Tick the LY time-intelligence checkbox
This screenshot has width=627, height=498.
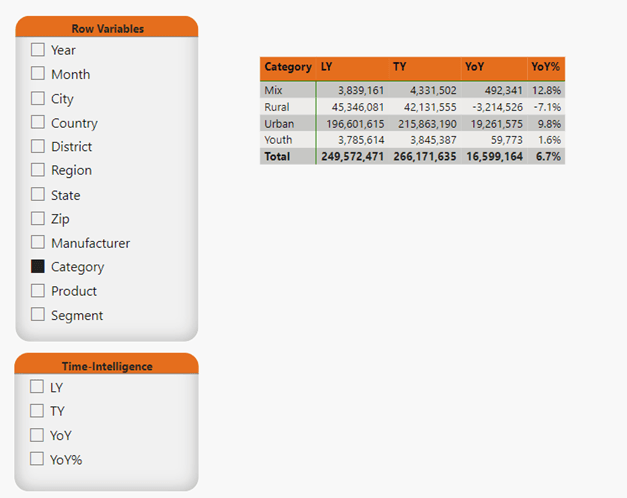click(37, 387)
